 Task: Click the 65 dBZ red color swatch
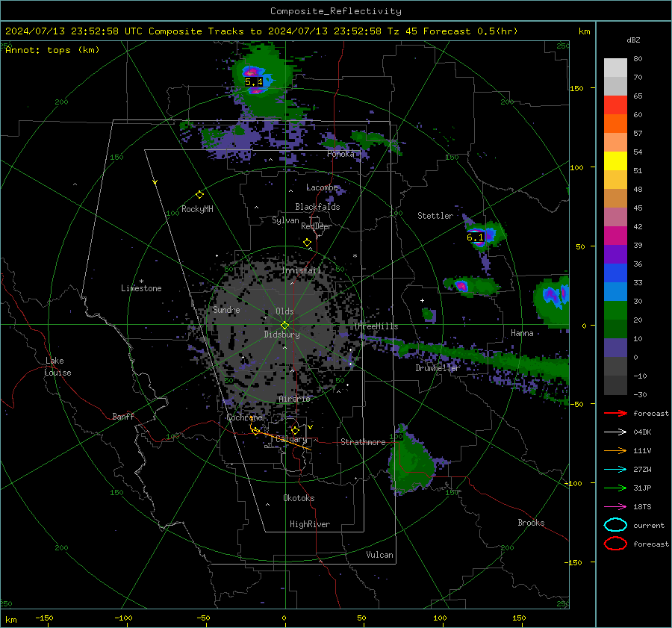(615, 105)
